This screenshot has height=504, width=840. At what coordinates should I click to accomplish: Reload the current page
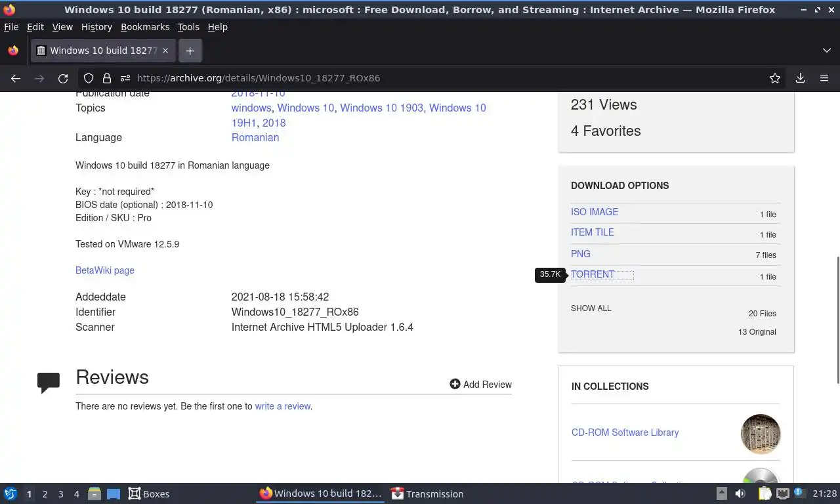(63, 78)
